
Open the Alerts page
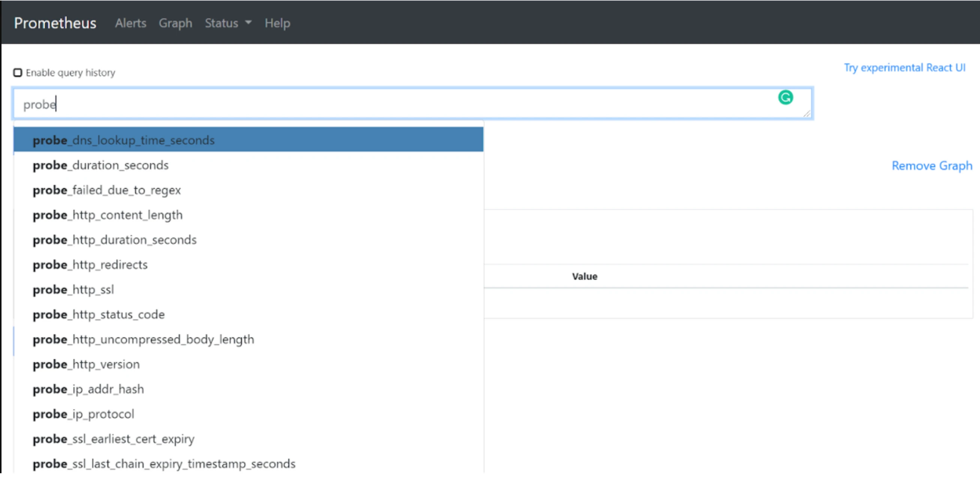pyautogui.click(x=131, y=23)
